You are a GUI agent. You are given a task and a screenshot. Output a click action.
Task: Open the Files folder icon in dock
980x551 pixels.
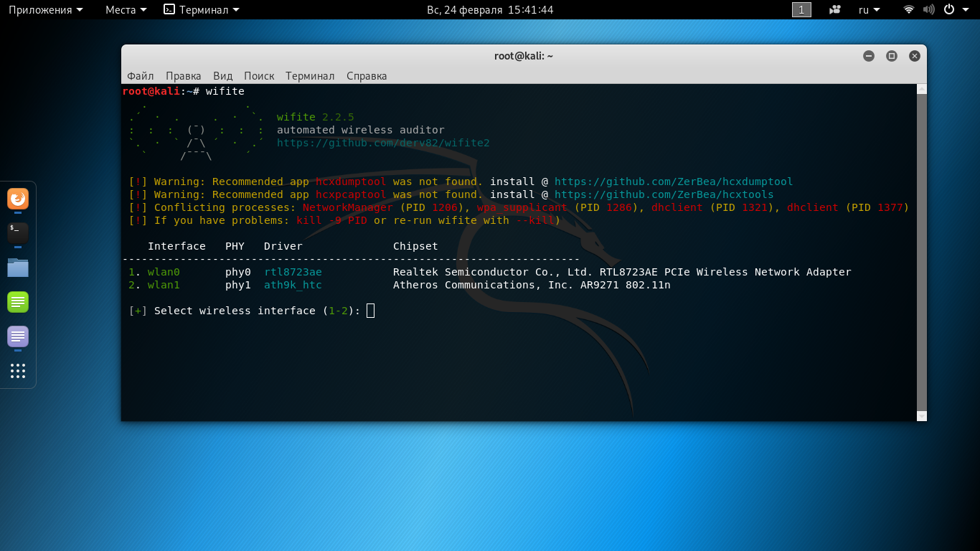click(18, 268)
